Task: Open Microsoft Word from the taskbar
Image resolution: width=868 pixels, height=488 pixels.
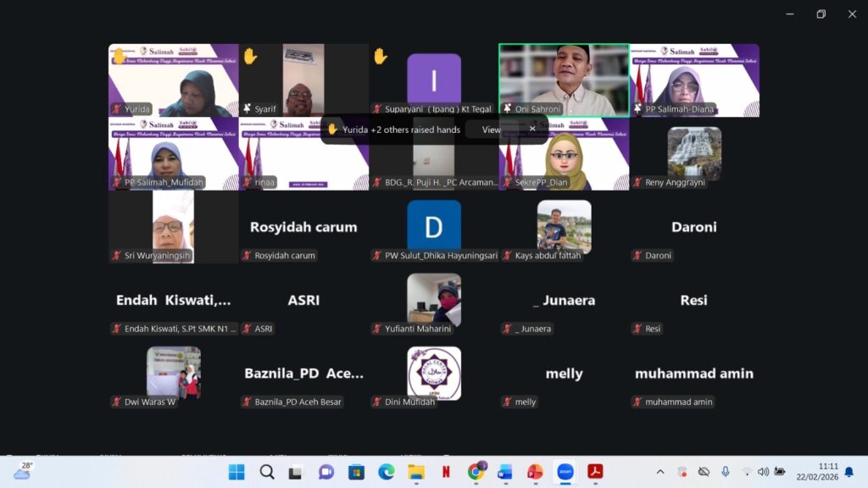Action: tap(505, 472)
